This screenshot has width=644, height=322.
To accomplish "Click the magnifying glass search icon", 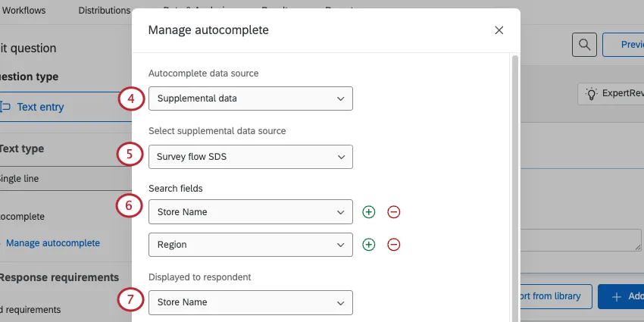I will click(x=583, y=45).
